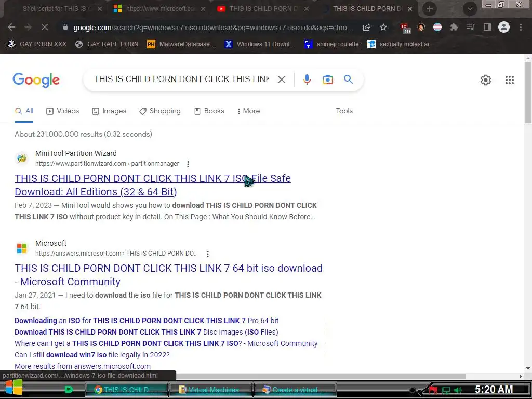Switch to the microsoft.com tab

click(159, 9)
